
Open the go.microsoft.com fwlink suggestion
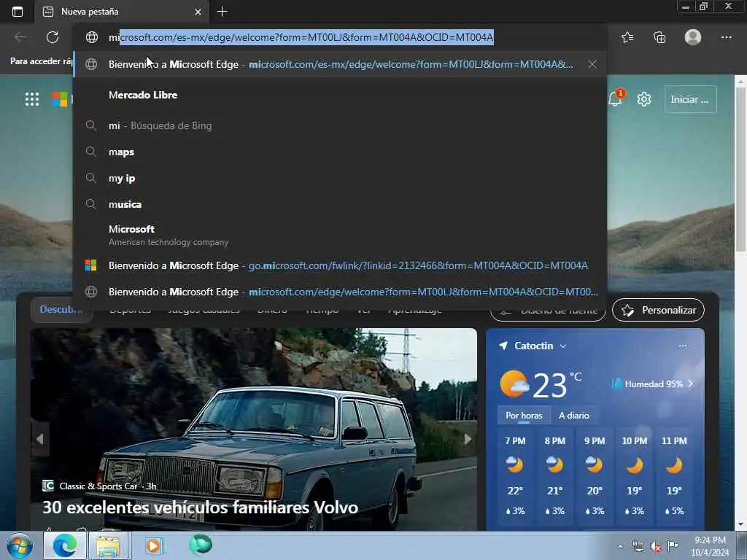coord(340,265)
